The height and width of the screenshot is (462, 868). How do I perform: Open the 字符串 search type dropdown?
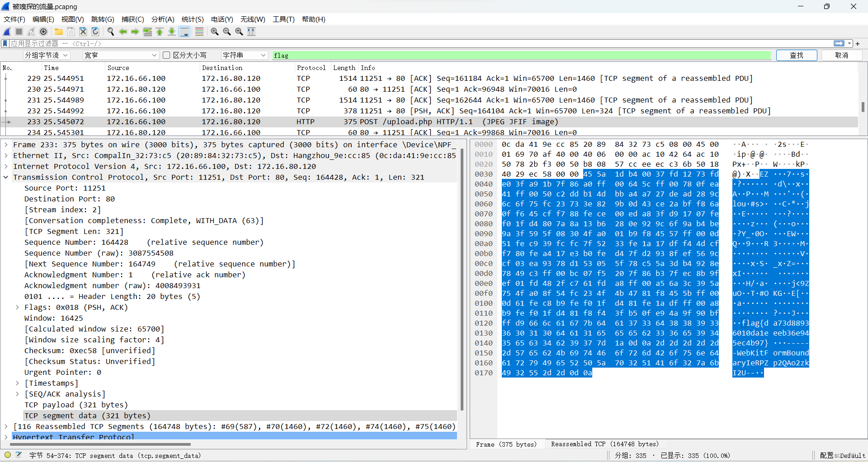pyautogui.click(x=244, y=55)
